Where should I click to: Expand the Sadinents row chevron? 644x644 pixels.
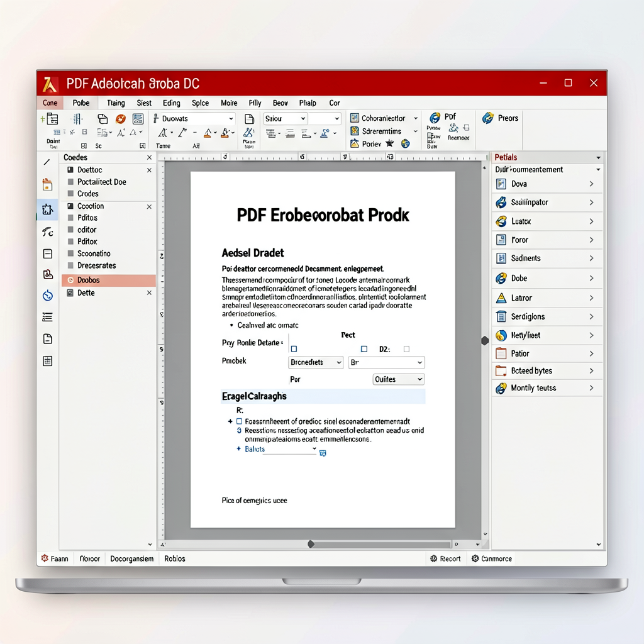[x=591, y=258]
